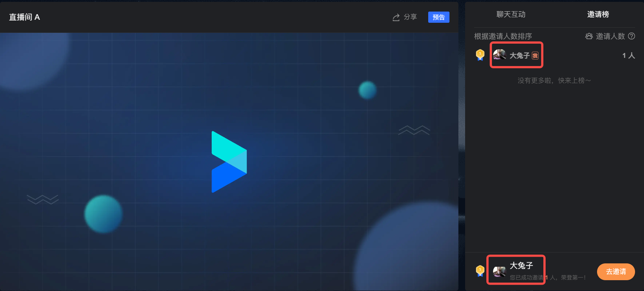Viewport: 644px width, 291px height.
Task: Click the share arrow icon
Action: (x=396, y=17)
